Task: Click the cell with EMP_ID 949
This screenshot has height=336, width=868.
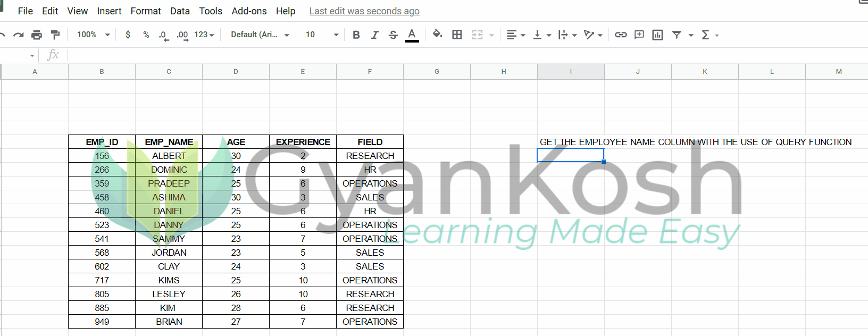Action: pyautogui.click(x=102, y=322)
